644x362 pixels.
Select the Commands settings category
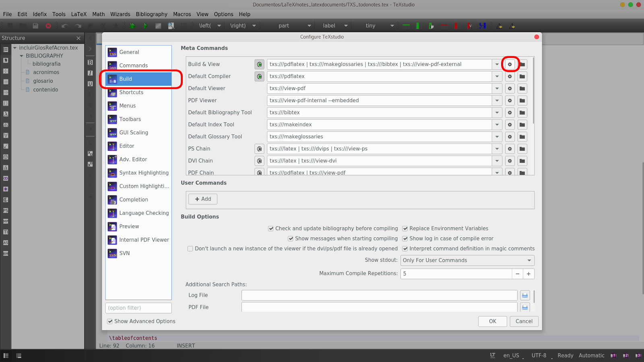(138, 66)
